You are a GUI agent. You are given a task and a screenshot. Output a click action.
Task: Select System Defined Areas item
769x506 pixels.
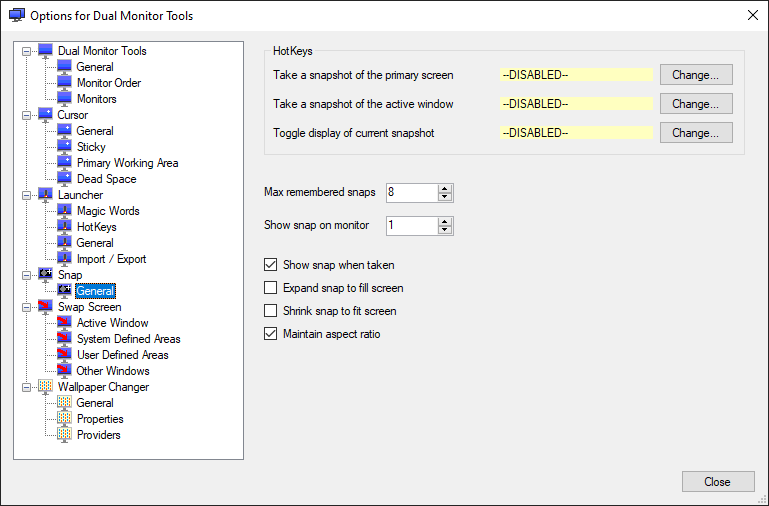tap(128, 339)
